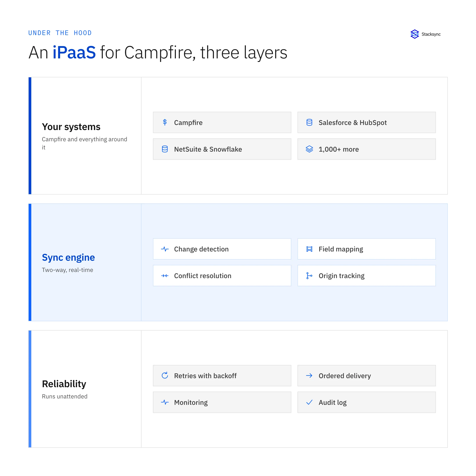Image resolution: width=476 pixels, height=476 pixels.
Task: Select the Field mapping label
Action: pos(341,249)
